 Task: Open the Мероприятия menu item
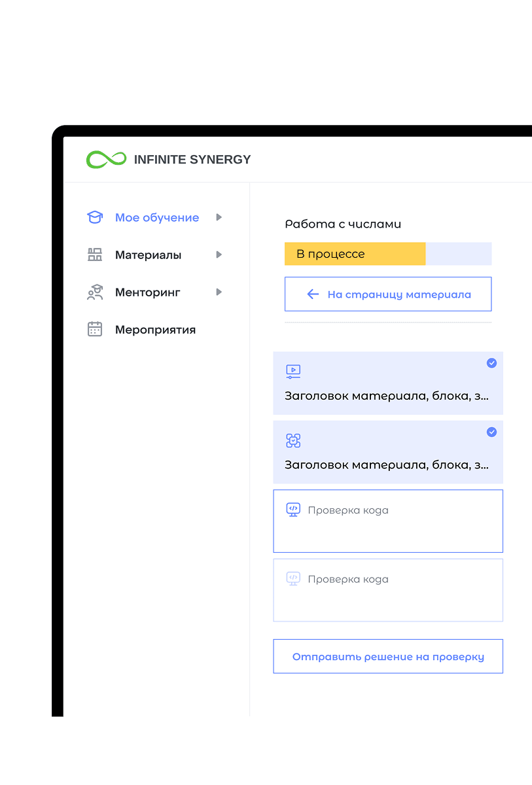pos(155,330)
